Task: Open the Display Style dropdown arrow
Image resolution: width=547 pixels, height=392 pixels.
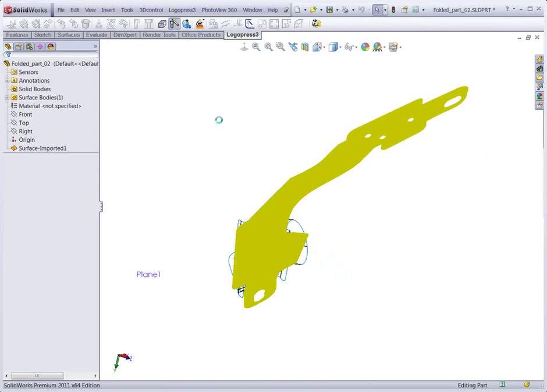Action: pos(340,47)
